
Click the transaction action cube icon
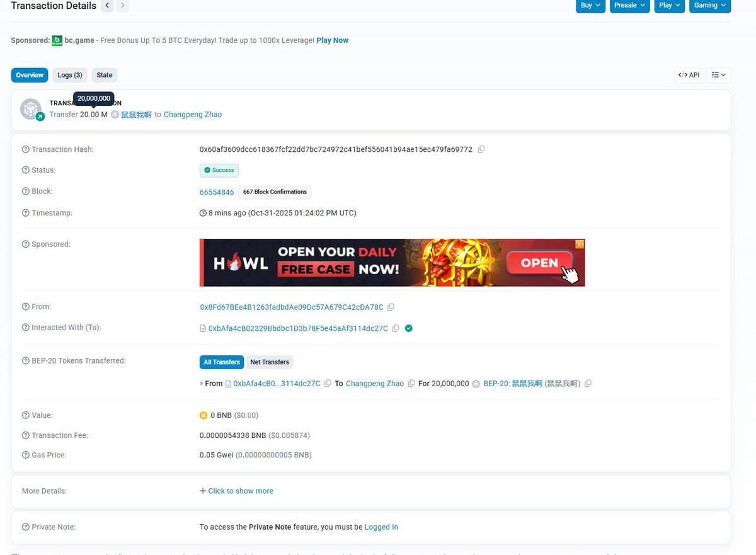[x=31, y=109]
